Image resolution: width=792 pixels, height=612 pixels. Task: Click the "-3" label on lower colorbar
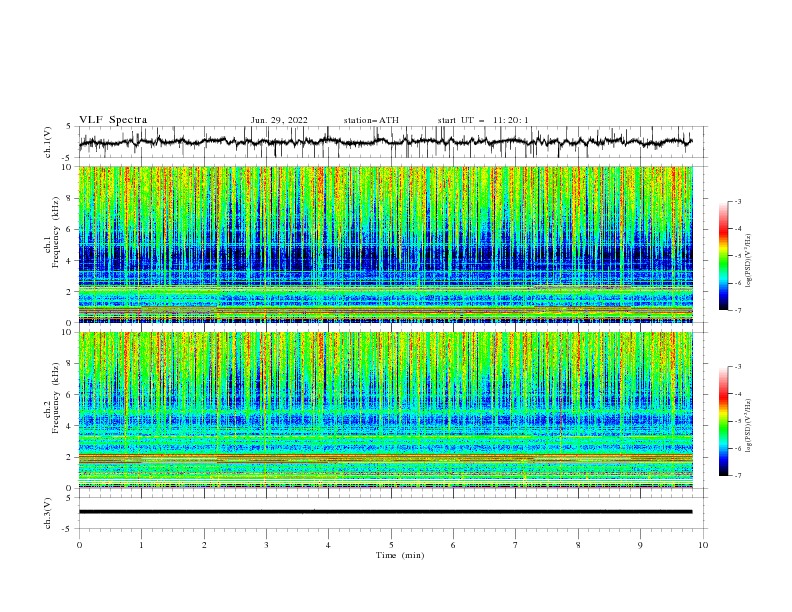[737, 367]
